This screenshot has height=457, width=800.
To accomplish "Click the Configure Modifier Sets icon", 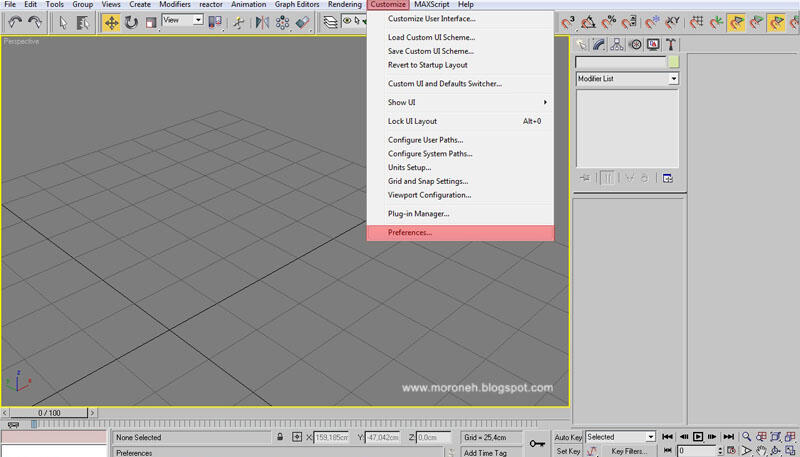I will 668,178.
